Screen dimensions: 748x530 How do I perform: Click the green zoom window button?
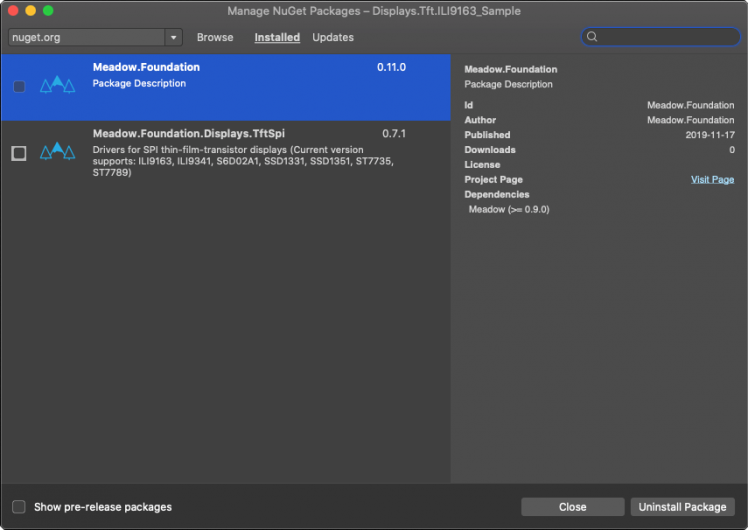(48, 10)
